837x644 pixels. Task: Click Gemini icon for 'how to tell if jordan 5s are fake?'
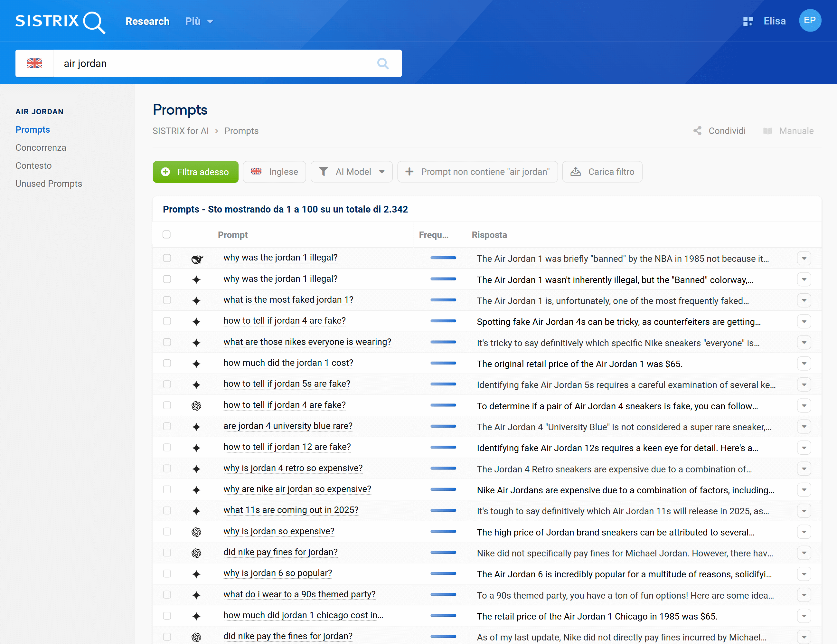click(196, 384)
